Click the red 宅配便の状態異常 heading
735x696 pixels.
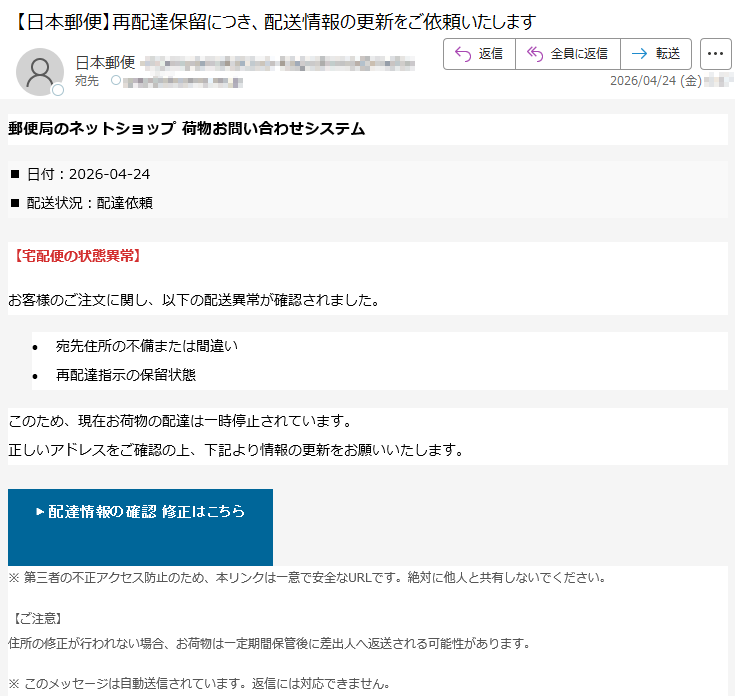(x=76, y=256)
